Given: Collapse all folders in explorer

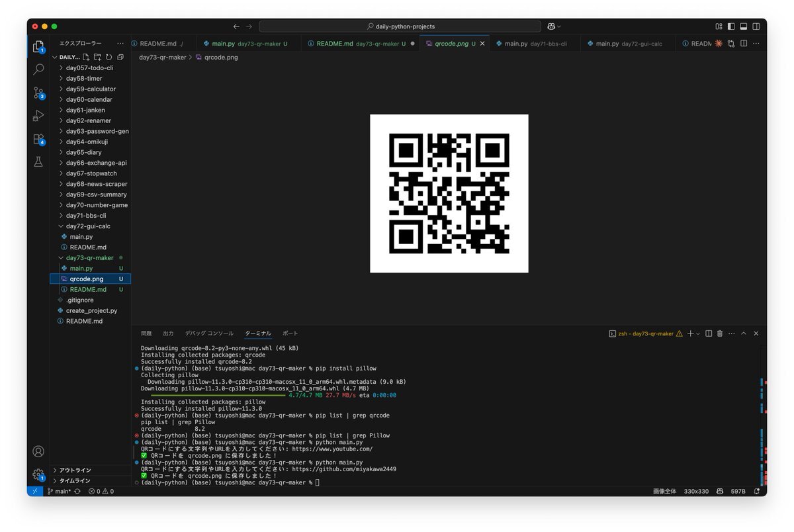Looking at the screenshot, I should (120, 57).
